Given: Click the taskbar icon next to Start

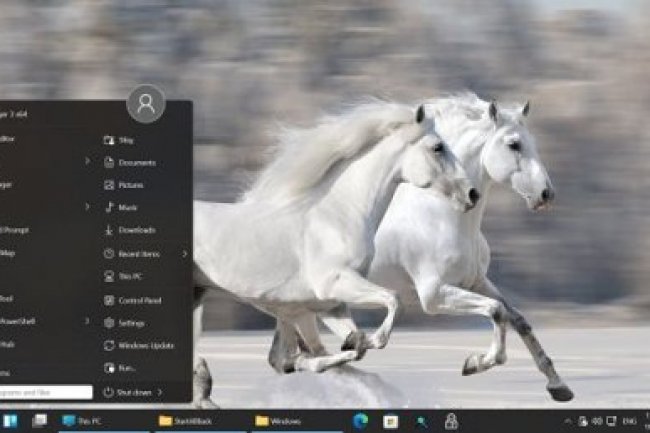Looking at the screenshot, I should coord(39,421).
